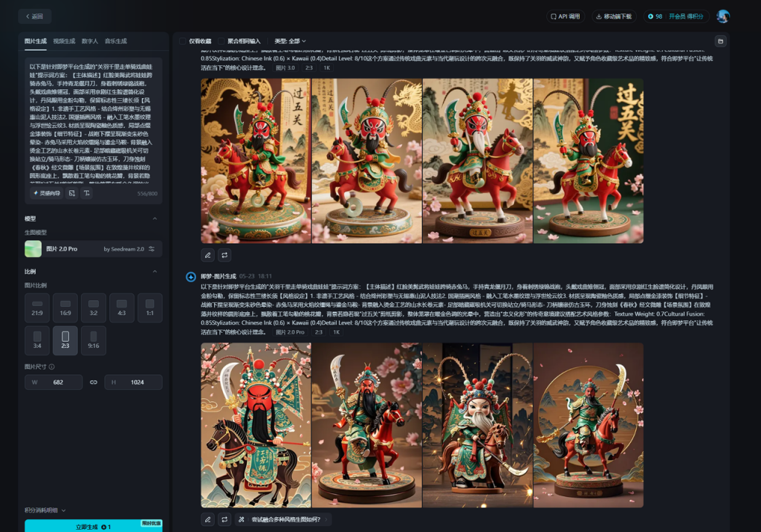The width and height of the screenshot is (761, 532).
Task: Select the 4:3 aspect ratio
Action: click(121, 308)
